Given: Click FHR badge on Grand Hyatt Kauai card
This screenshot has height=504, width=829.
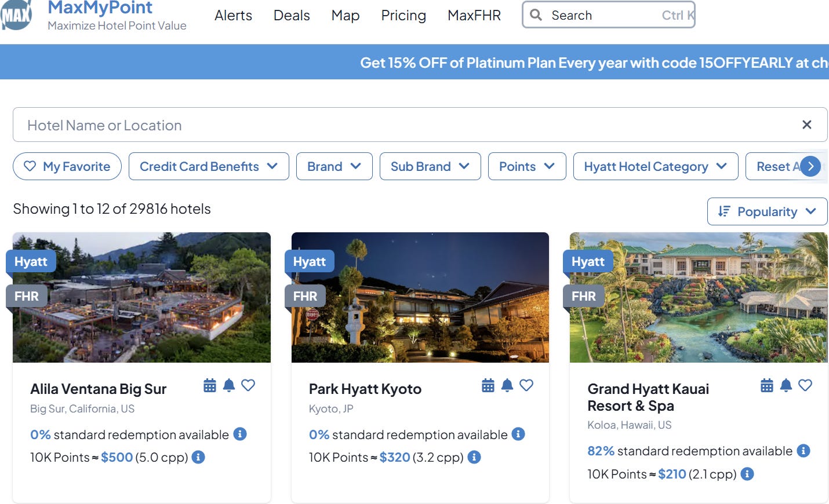Looking at the screenshot, I should click(584, 296).
